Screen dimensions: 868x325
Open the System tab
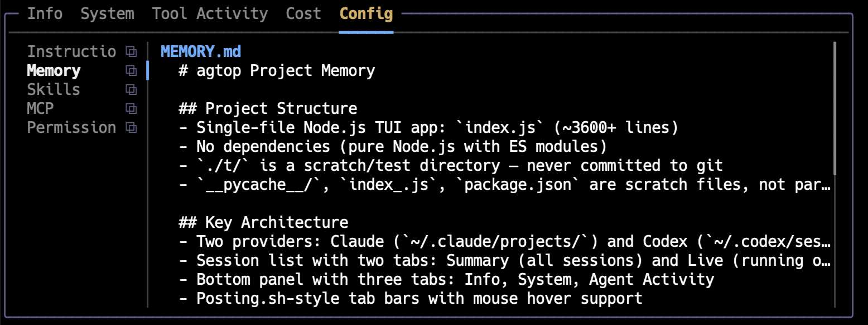pos(107,13)
